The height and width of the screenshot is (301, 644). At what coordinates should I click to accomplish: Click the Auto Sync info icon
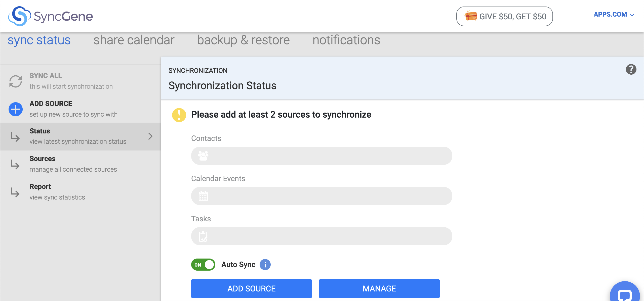(x=265, y=264)
